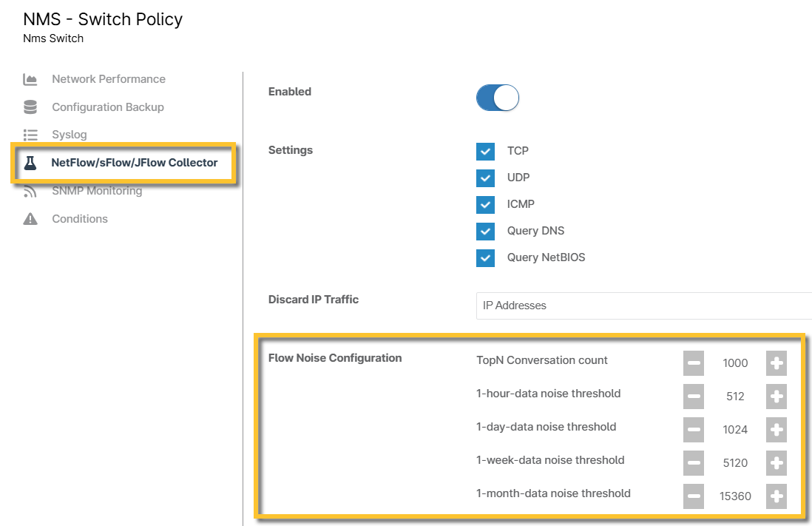Uncheck the UDP setting checkbox

(486, 178)
